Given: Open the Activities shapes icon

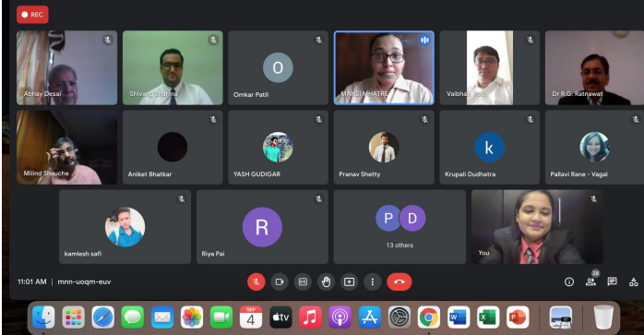Looking at the screenshot, I should pos(634,282).
